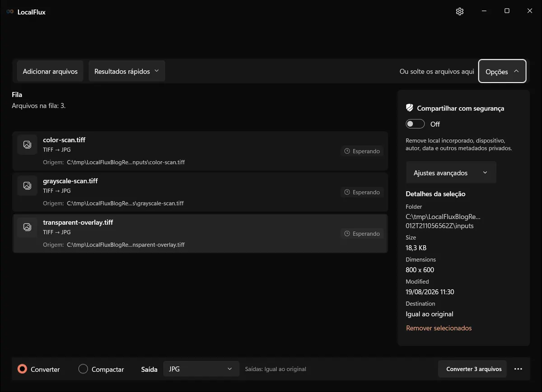Click the Esperando badge of transparent-overlay.tiff
Screen dimensions: 542x392
coord(362,234)
